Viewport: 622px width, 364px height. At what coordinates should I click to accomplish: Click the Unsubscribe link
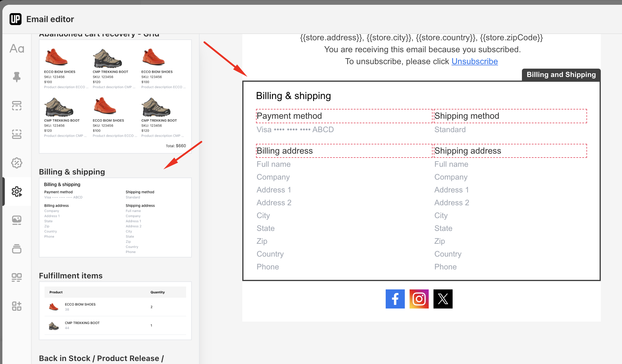[474, 61]
